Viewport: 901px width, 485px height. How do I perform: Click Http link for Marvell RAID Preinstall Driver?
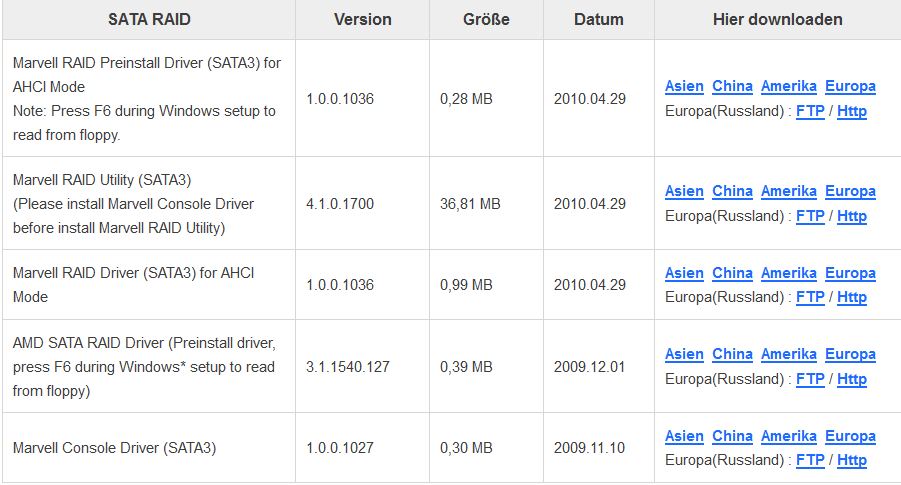852,111
